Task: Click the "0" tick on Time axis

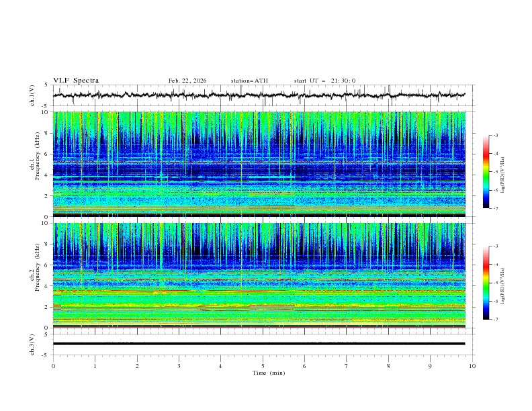Action: (x=53, y=366)
